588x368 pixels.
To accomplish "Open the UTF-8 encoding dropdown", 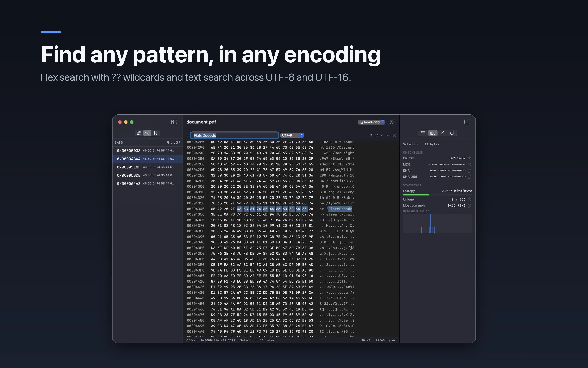I will pyautogui.click(x=292, y=135).
